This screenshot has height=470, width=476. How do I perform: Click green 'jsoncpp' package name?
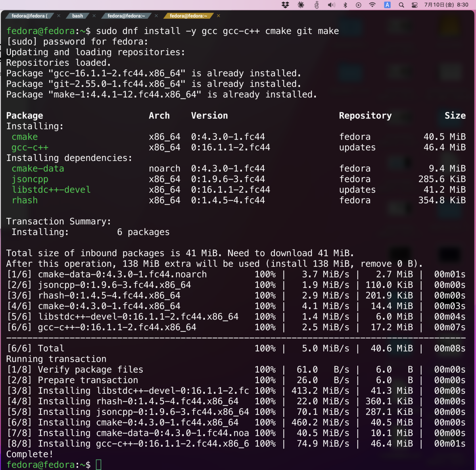(30, 179)
